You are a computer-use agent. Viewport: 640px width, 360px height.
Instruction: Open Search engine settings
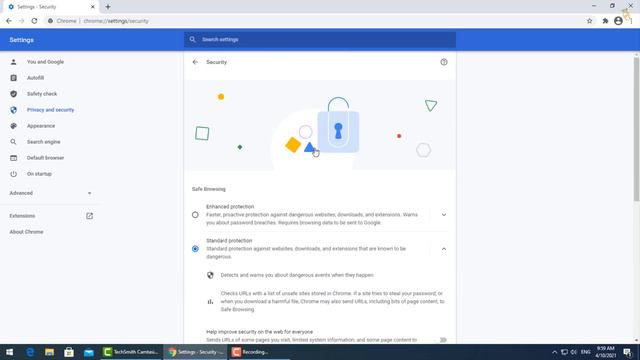click(x=44, y=142)
